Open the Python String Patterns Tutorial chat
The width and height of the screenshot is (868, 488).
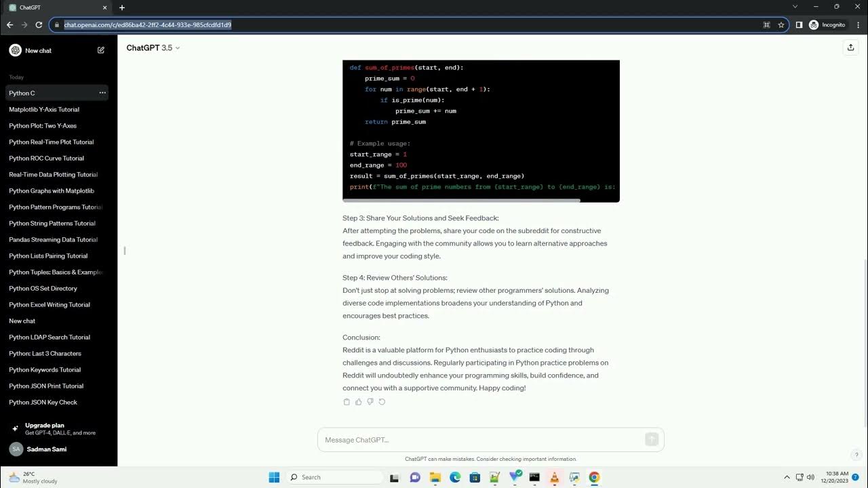(x=57, y=223)
